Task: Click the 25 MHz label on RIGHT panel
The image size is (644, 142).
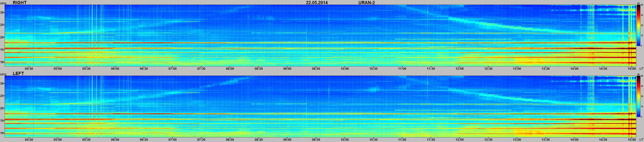Action: point(2,25)
